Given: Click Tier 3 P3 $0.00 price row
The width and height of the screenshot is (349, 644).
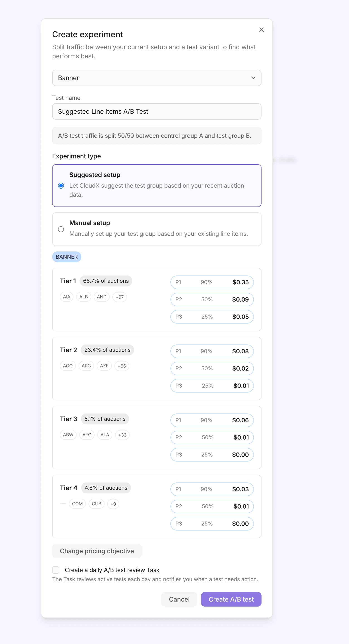Looking at the screenshot, I should tap(212, 455).
